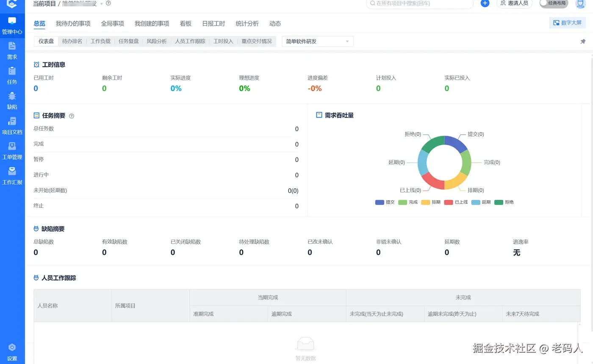Click the blue plus create button
593x364 pixels.
(485, 3)
